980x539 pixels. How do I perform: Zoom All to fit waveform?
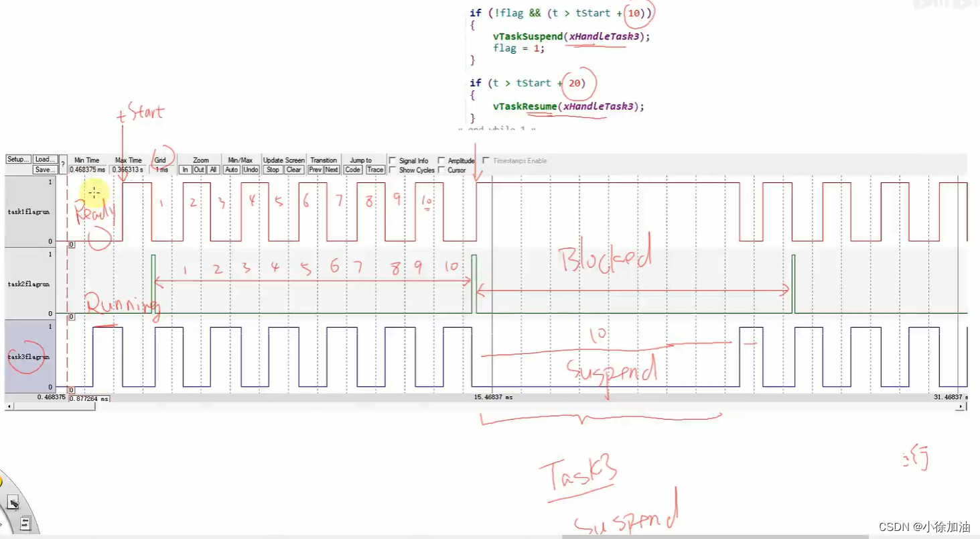[213, 170]
